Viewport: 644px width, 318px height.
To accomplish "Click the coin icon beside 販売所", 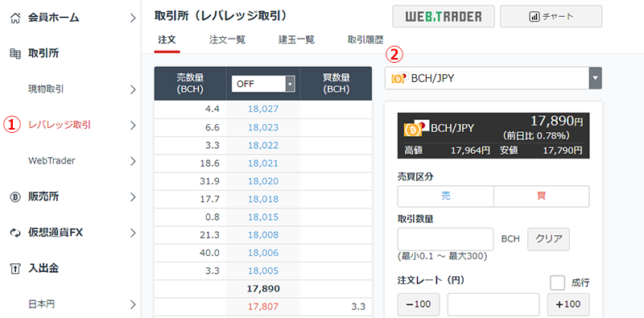I will pyautogui.click(x=14, y=197).
